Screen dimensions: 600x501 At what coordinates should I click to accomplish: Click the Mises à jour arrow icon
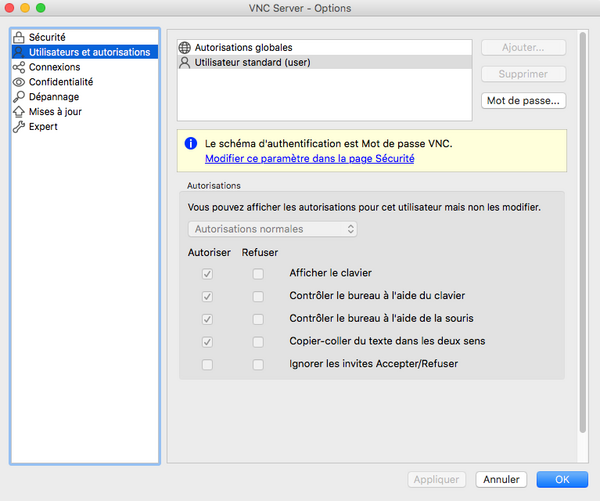pos(19,111)
